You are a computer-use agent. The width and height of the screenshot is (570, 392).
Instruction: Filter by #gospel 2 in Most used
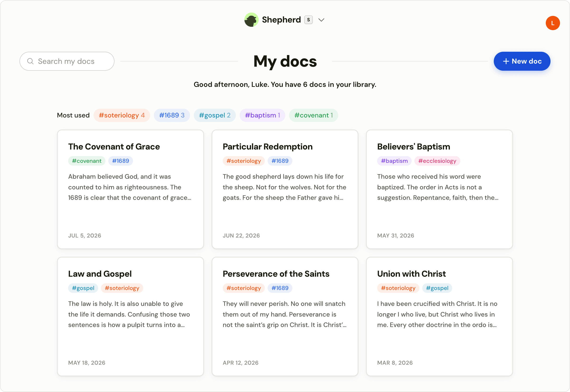pos(214,115)
